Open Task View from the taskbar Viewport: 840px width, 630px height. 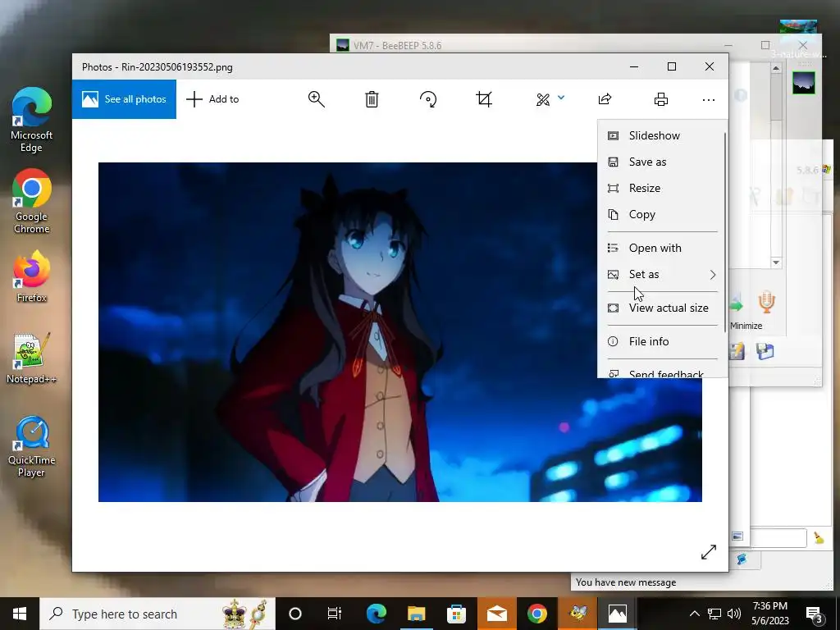[335, 614]
